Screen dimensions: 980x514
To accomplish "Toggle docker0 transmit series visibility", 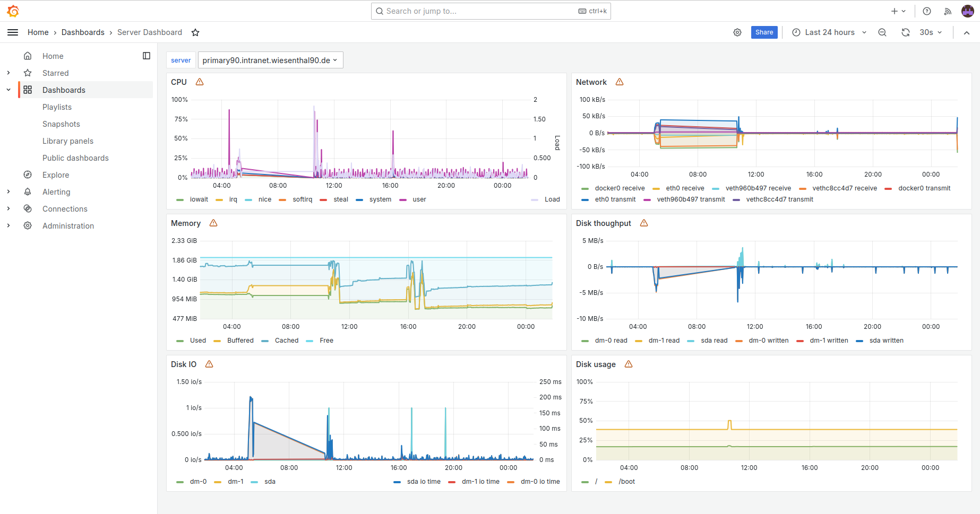I will (924, 188).
